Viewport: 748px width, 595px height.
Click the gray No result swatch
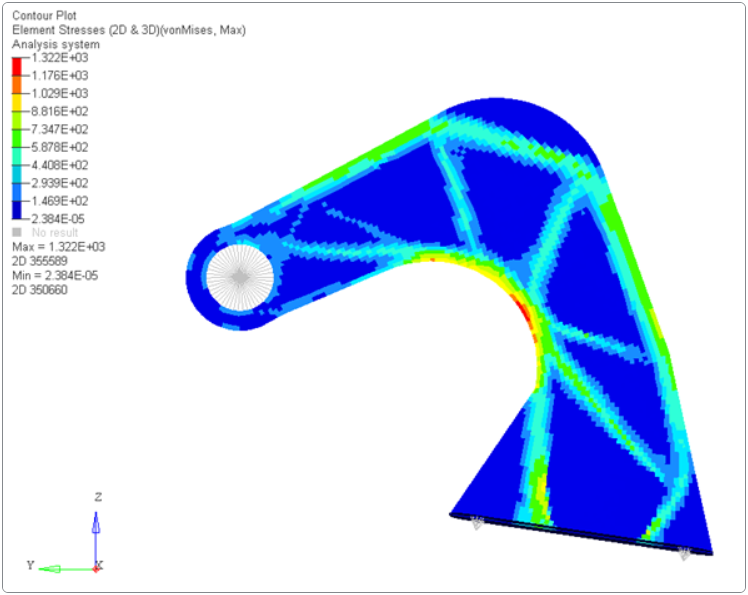point(17,233)
